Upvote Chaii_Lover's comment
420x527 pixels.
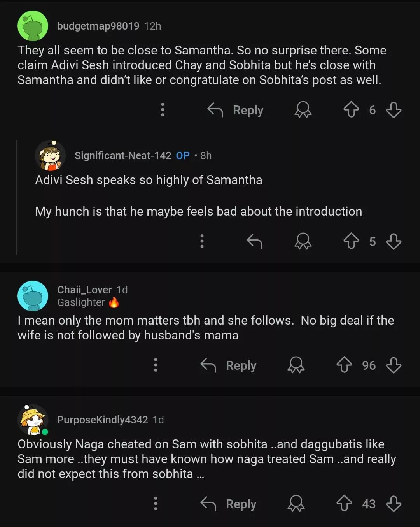(x=344, y=365)
